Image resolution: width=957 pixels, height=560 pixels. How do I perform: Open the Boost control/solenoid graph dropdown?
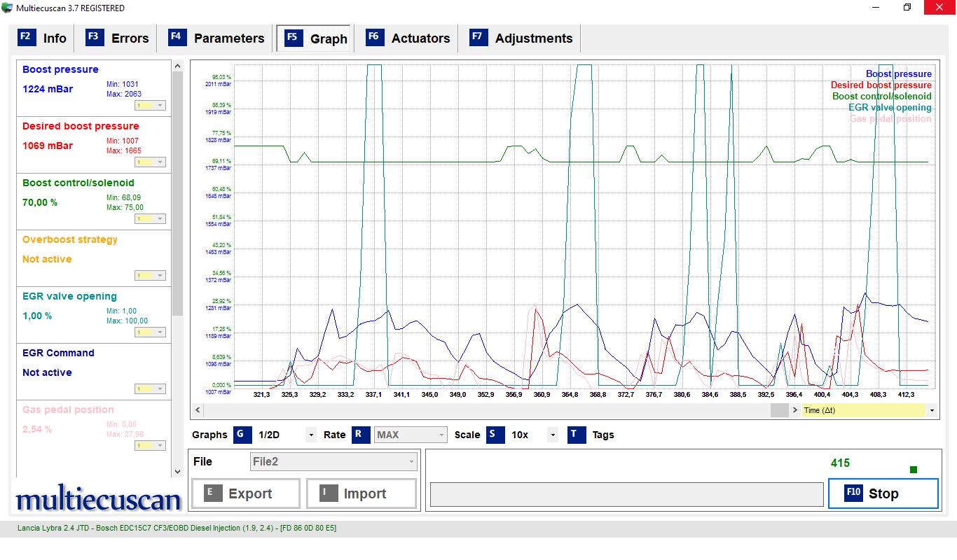pyautogui.click(x=150, y=219)
